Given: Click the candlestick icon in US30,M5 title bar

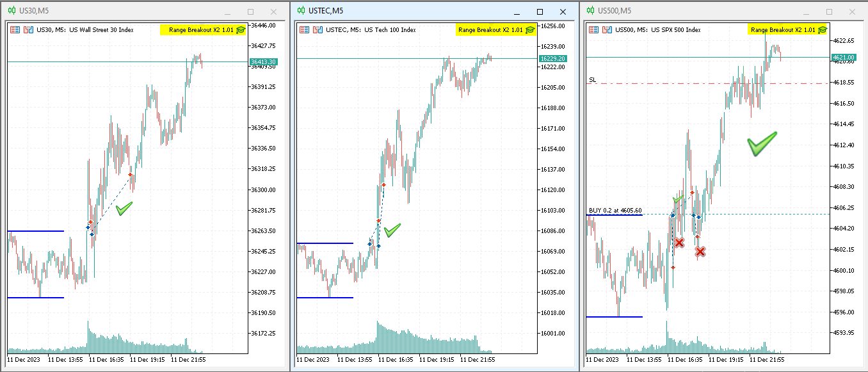Looking at the screenshot, I should [12, 11].
